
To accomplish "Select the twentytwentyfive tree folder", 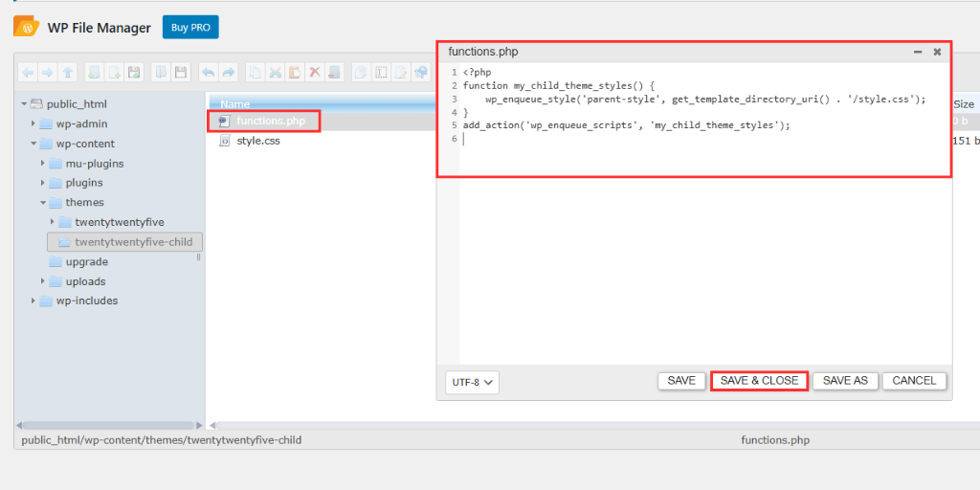I will pos(120,222).
